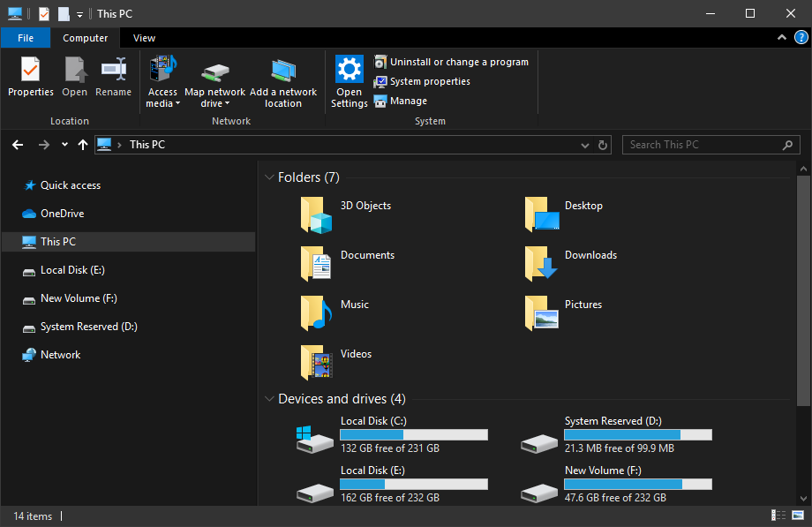Image resolution: width=812 pixels, height=527 pixels.
Task: Open Settings gear icon in ribbon
Action: (349, 70)
